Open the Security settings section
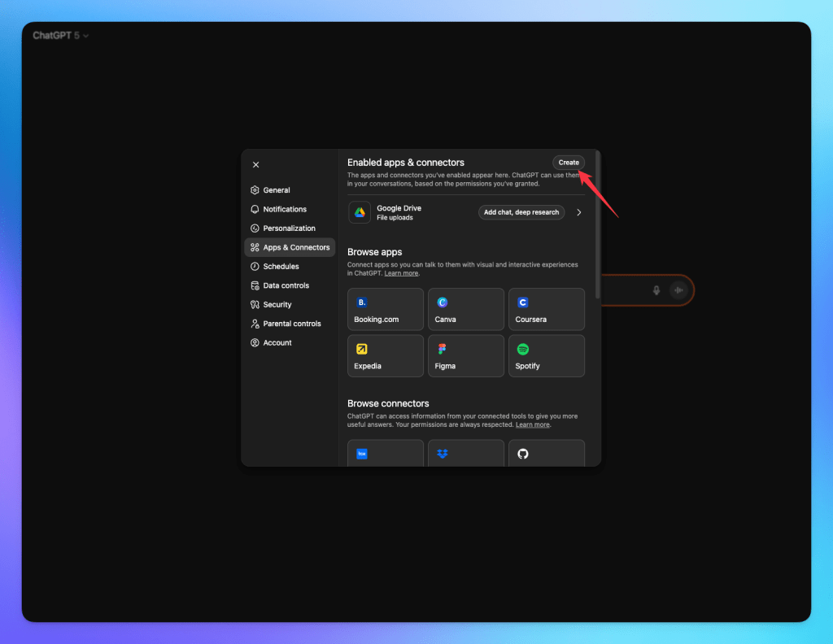Viewport: 833px width, 644px height. click(277, 304)
